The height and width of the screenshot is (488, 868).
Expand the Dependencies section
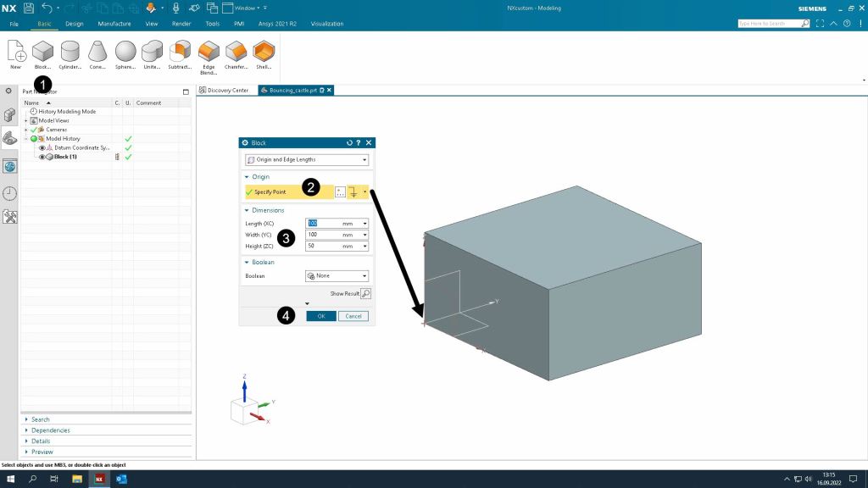coord(51,430)
